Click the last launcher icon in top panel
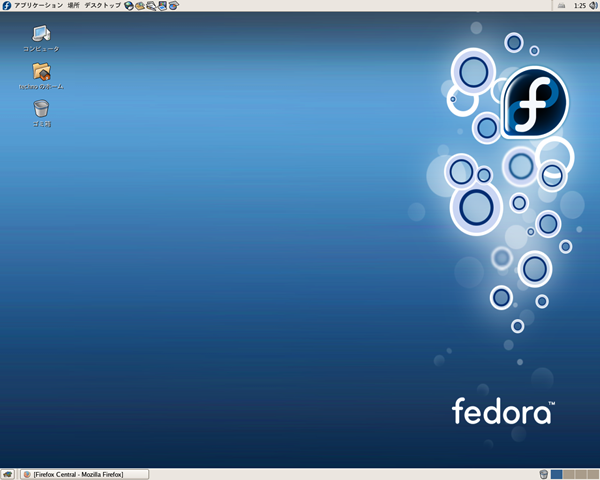This screenshot has height=480, width=600. coord(173,6)
